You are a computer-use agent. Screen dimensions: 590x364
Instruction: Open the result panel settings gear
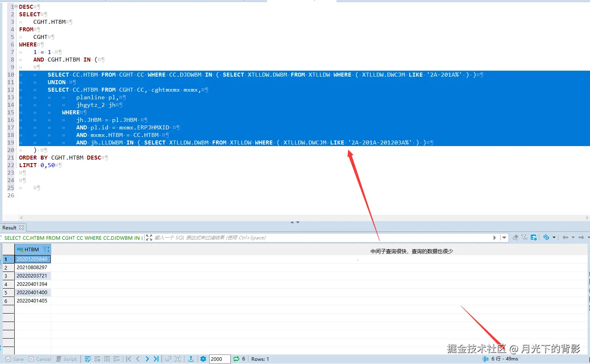click(203, 359)
